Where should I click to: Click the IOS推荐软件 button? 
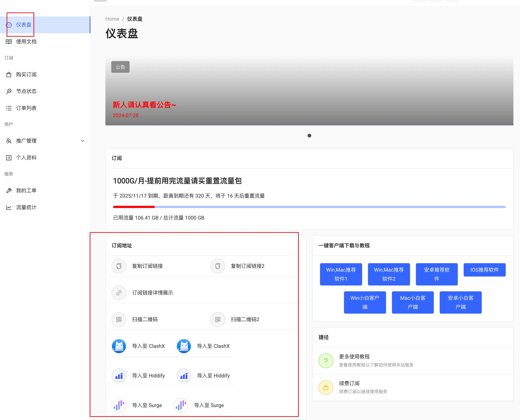point(484,270)
